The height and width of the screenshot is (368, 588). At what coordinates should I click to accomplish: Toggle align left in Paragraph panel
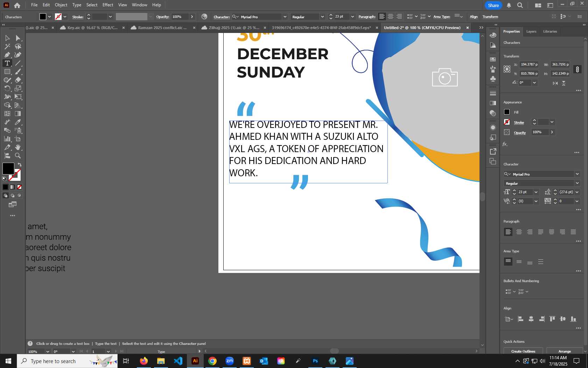(508, 232)
